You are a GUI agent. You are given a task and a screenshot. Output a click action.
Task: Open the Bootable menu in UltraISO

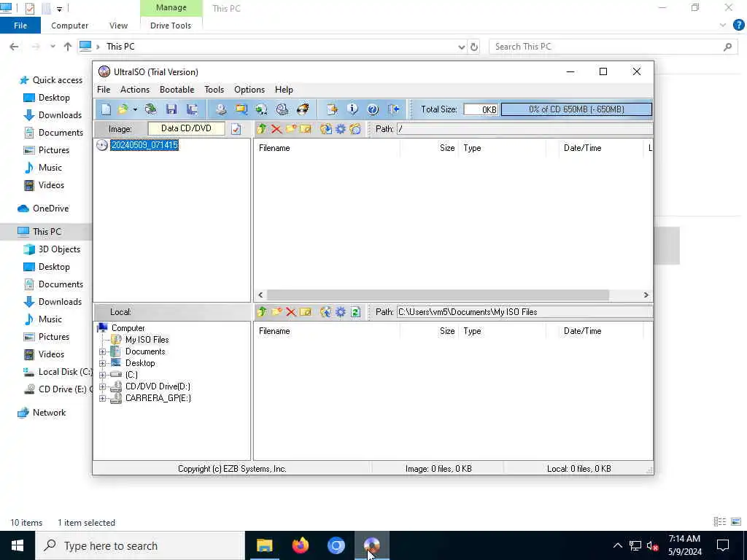pos(177,90)
